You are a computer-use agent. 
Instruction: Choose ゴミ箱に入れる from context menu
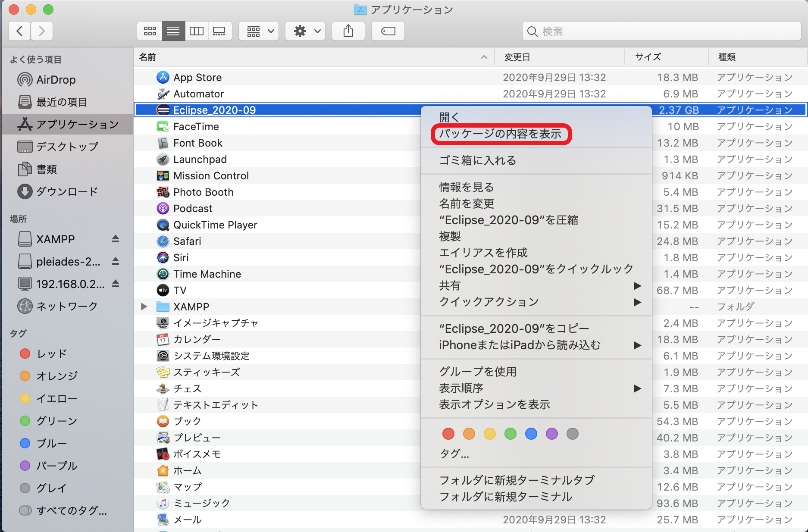tap(536, 160)
